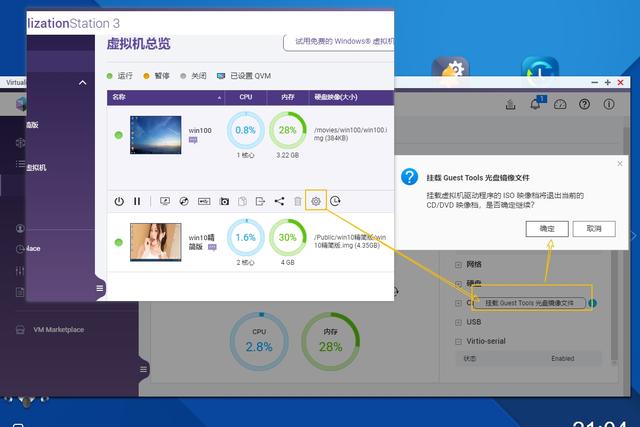Click the help question mark icon in the header
640x427 pixels.
point(584,104)
